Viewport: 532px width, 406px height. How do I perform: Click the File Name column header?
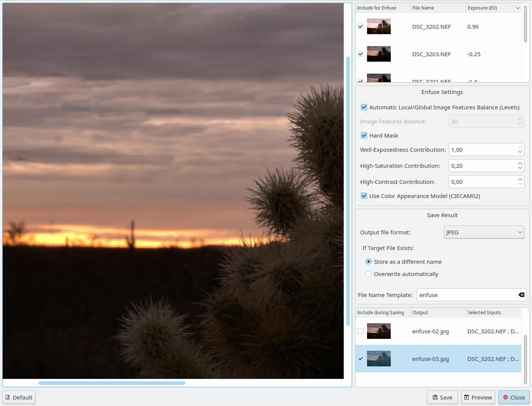pos(438,8)
